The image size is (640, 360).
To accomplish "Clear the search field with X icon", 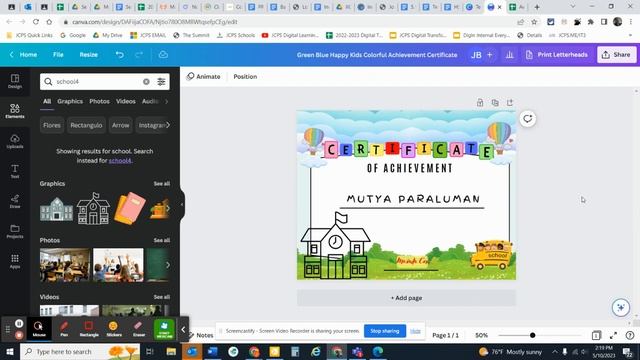I will 146,82.
